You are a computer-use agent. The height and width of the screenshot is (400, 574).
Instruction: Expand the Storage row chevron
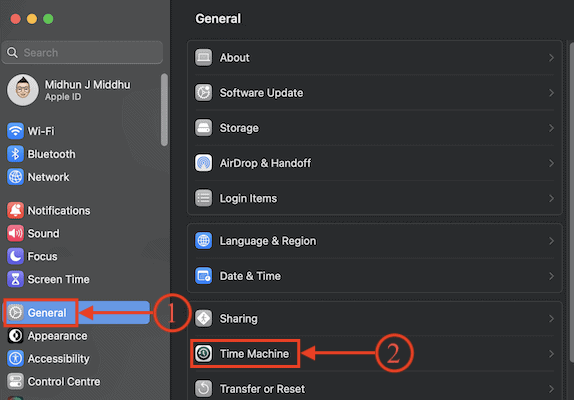point(551,128)
